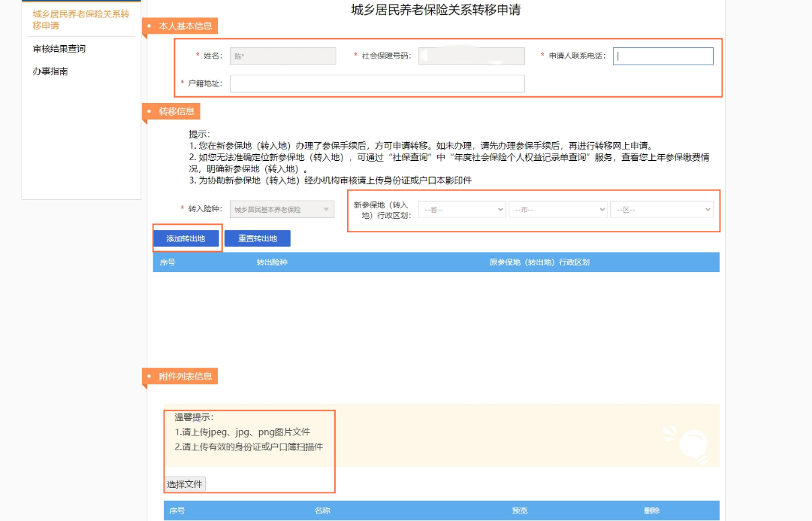Viewport: 812px width, 521px height.
Task: Click the 转出险种 column header
Action: (272, 263)
